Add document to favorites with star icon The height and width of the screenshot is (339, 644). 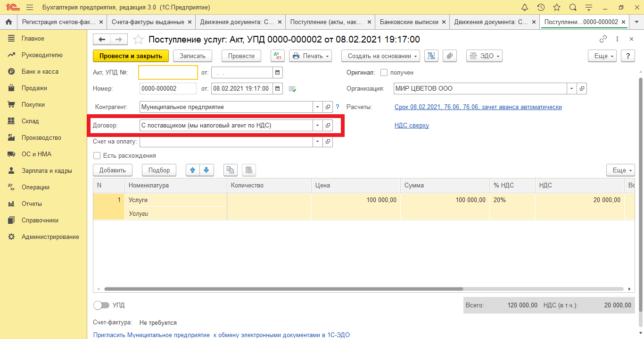pos(138,40)
